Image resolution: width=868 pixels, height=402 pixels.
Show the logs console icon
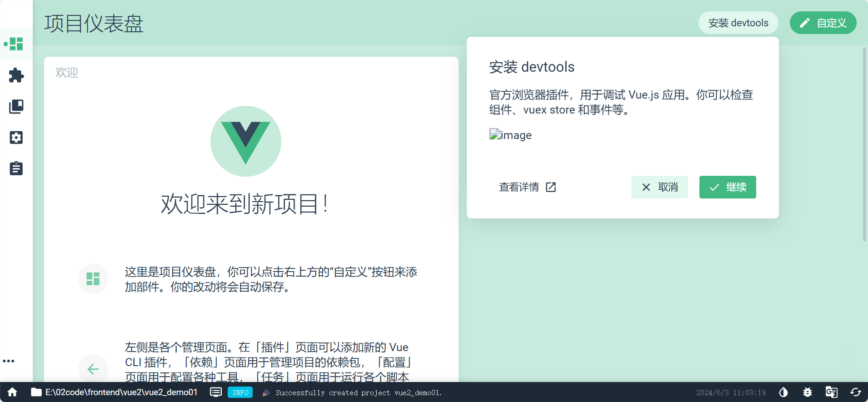(216, 392)
